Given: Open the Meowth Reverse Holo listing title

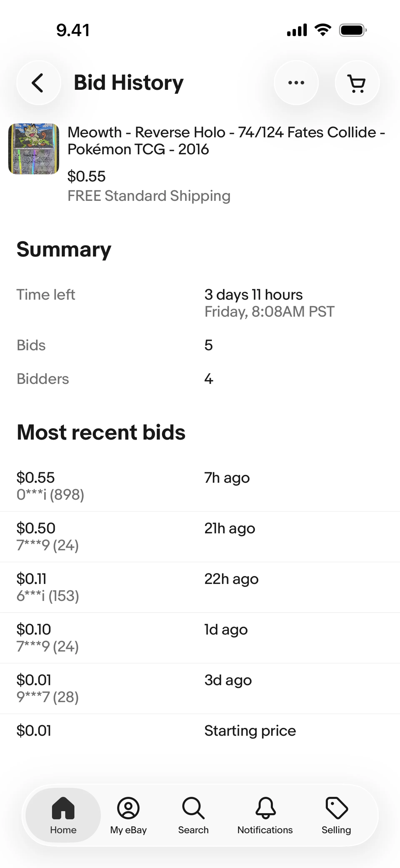Looking at the screenshot, I should coord(226,141).
